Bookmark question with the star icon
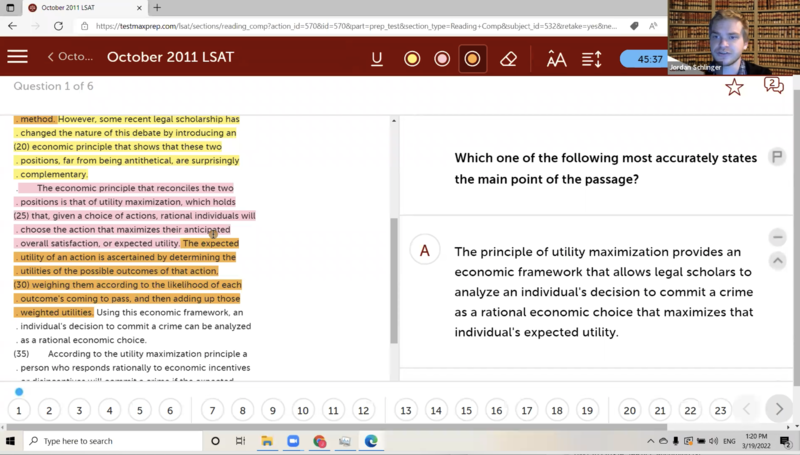This screenshot has width=800, height=455. 734,87
